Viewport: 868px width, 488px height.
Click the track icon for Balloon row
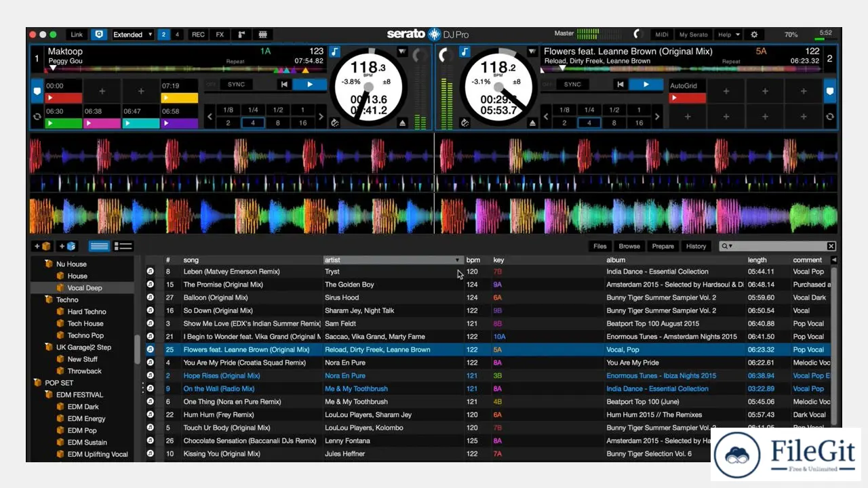[x=151, y=298]
